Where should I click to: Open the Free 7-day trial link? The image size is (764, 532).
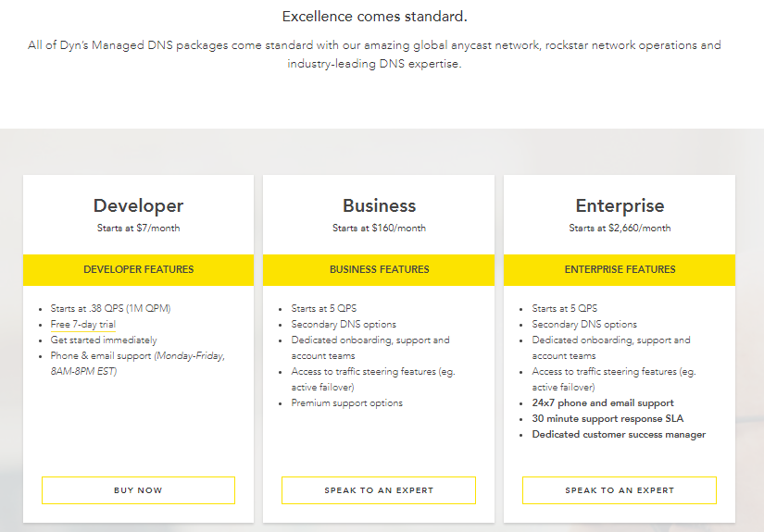(x=82, y=324)
